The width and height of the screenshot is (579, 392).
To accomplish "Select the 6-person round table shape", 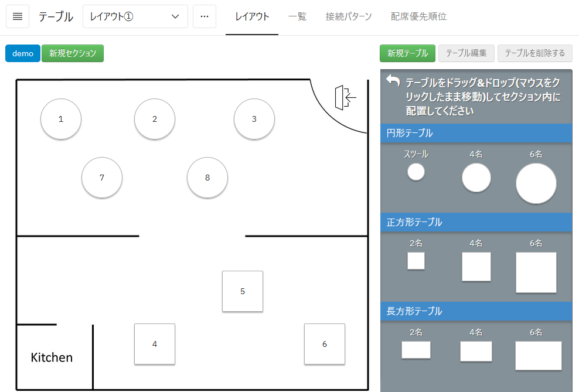I will (536, 183).
